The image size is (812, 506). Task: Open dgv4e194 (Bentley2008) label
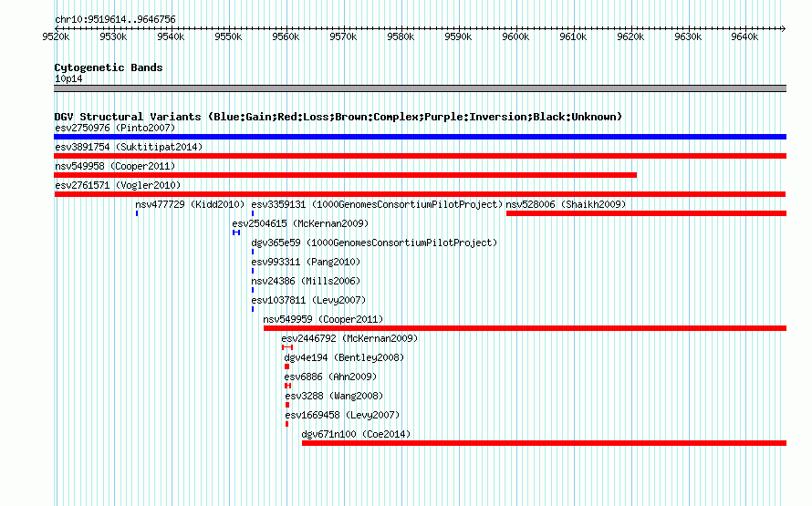[344, 357]
